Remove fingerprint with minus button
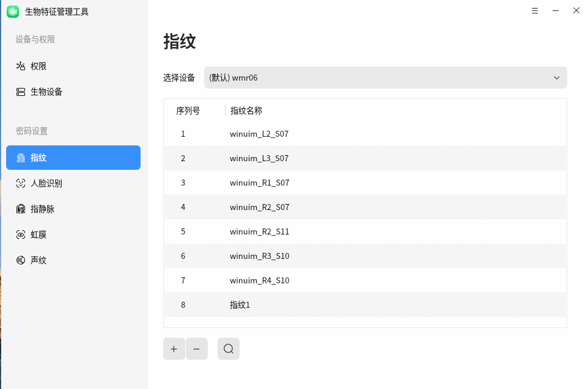Screen dimensions: 588x389 pos(196,349)
